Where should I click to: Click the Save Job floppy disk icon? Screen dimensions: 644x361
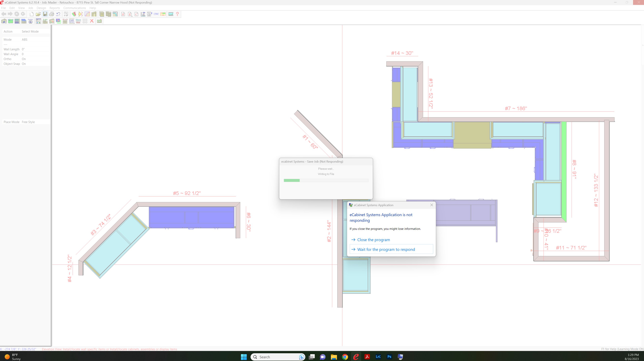click(x=45, y=14)
